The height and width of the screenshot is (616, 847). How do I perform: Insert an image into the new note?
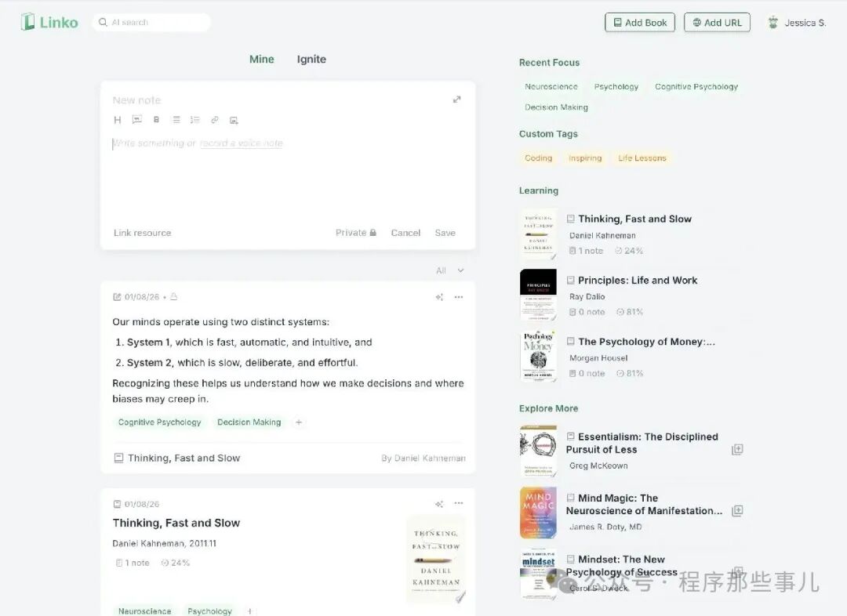click(x=233, y=119)
